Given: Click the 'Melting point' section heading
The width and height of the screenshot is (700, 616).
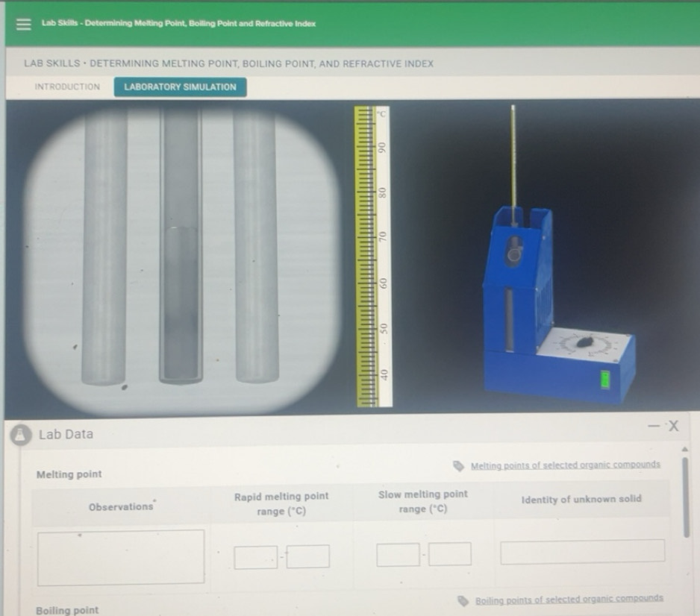Looking at the screenshot, I should click(x=69, y=474).
